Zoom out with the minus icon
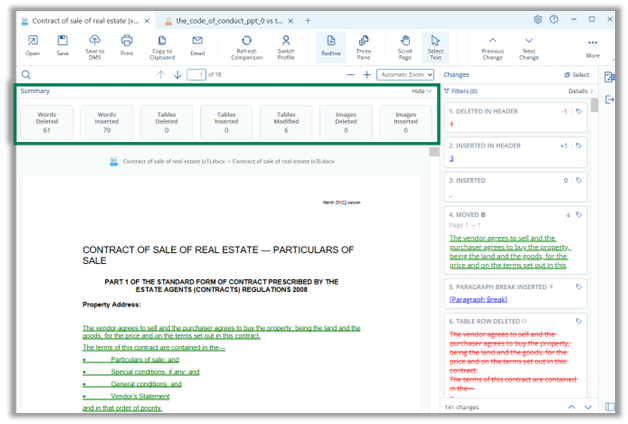 coord(350,74)
